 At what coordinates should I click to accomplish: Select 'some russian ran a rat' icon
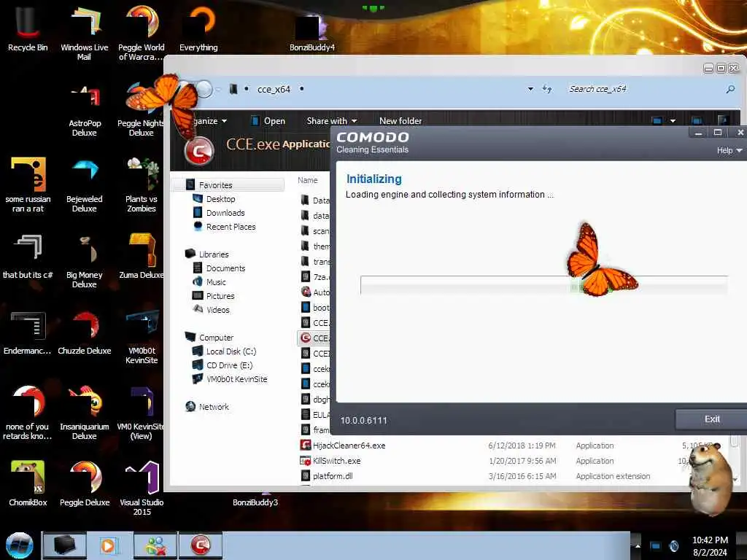coord(28,184)
